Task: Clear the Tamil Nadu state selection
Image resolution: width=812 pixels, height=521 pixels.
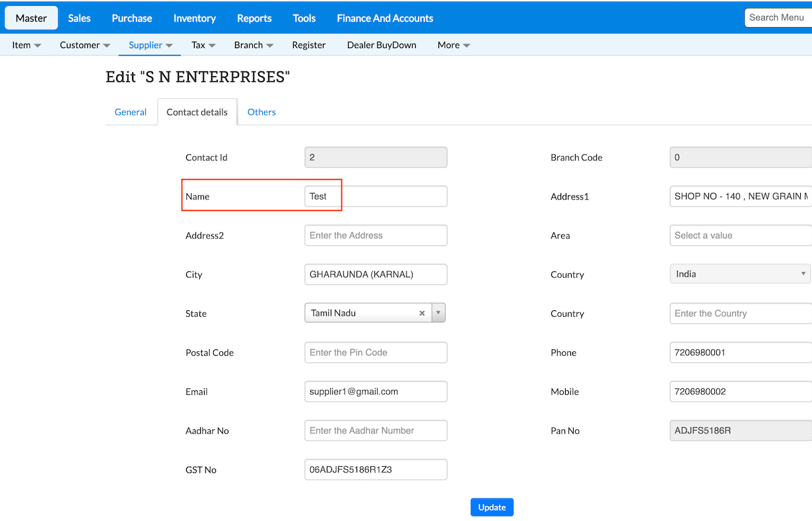Action: pos(422,313)
